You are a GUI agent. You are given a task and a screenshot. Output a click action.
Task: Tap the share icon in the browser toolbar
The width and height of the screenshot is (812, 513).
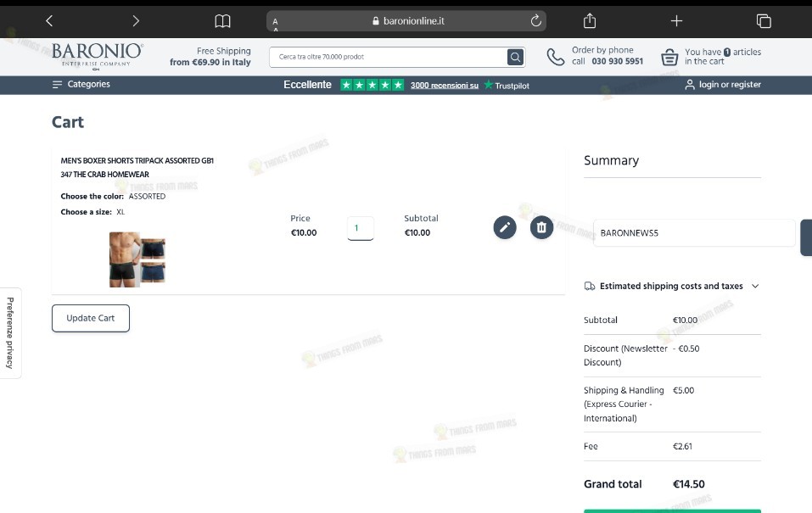pyautogui.click(x=590, y=20)
